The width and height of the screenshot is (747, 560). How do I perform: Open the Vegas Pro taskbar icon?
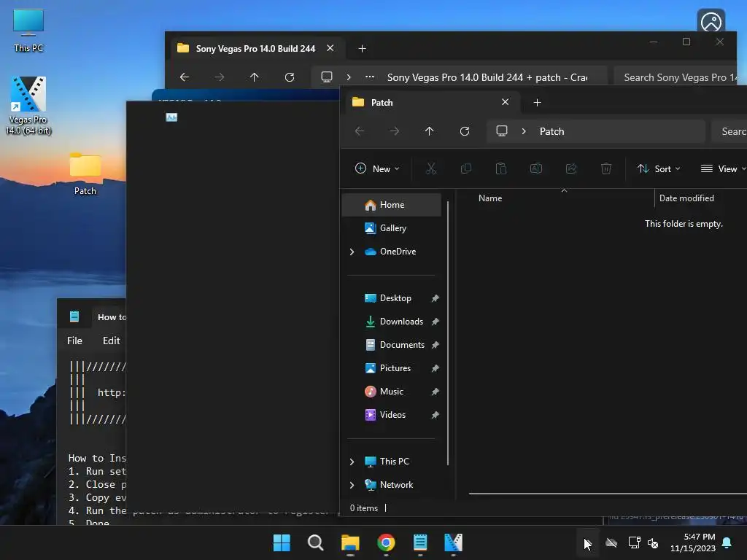[x=454, y=542]
